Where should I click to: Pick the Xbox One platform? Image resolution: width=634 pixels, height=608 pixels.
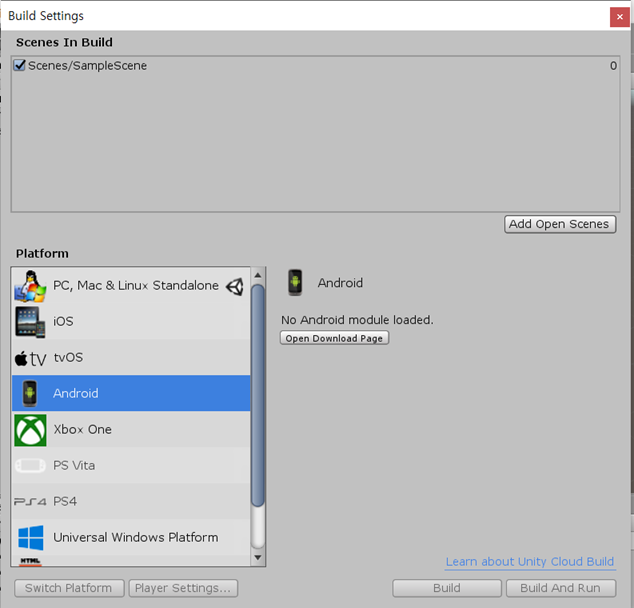click(x=131, y=429)
